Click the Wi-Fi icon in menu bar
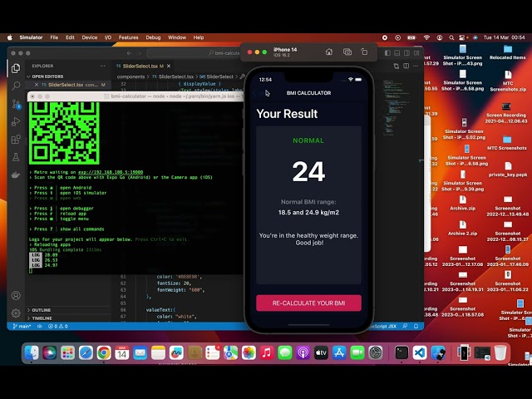Viewport: 532px width, 399px height. (426, 37)
